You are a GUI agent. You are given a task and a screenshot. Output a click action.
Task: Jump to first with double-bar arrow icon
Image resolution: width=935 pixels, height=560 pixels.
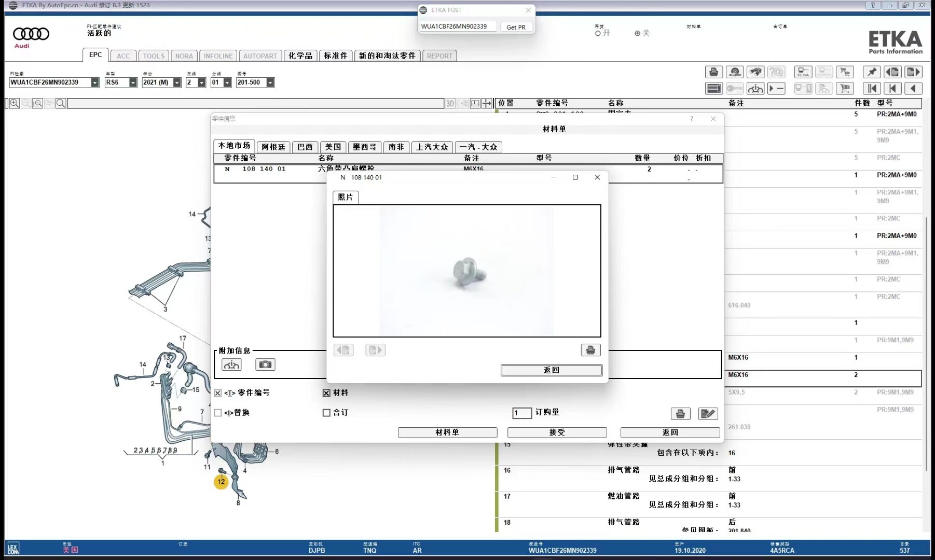(x=872, y=89)
